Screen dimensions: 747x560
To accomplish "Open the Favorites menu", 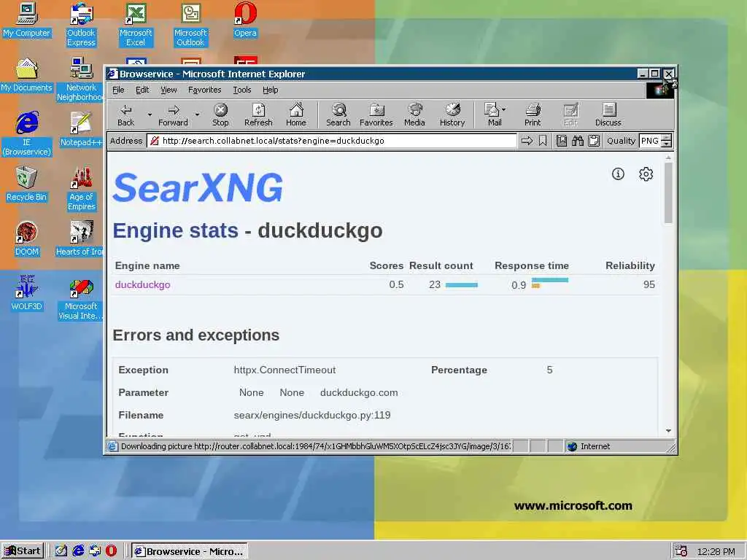I will 205,90.
